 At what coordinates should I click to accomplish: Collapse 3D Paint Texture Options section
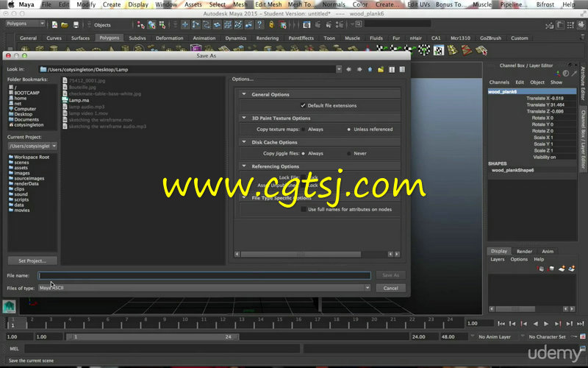[x=244, y=118]
